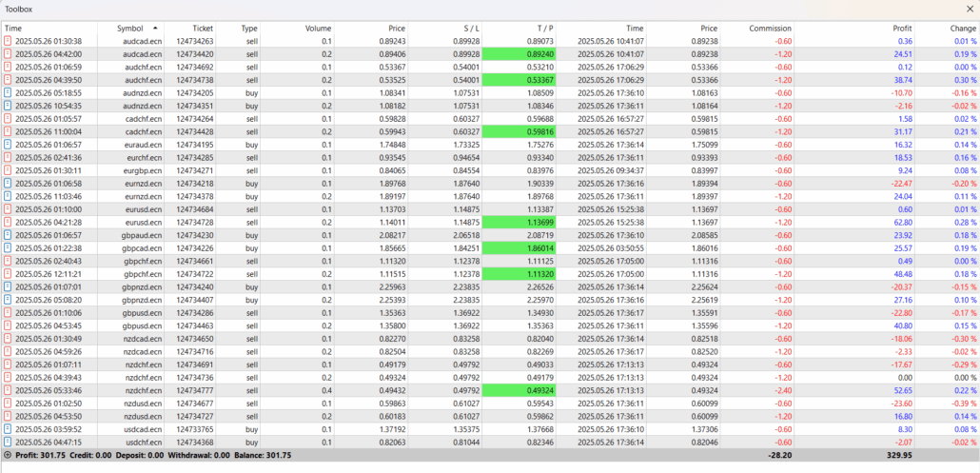
Task: Click the loss value -23.60
Action: click(901, 403)
